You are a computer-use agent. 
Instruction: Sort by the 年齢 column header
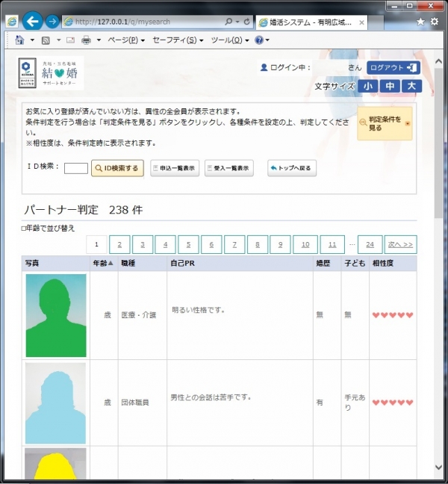tap(103, 263)
